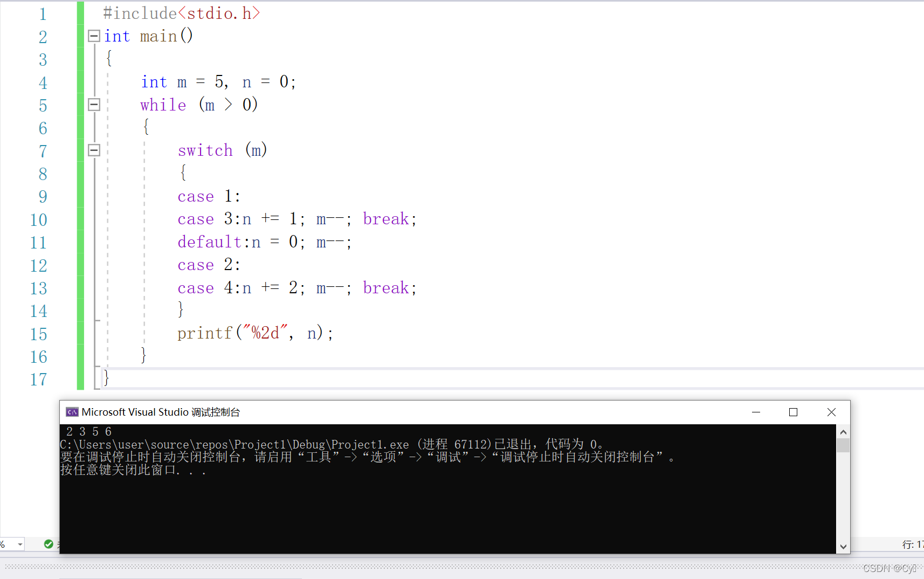Click line number 1 in the gutter
924x579 pixels.
[x=43, y=14]
